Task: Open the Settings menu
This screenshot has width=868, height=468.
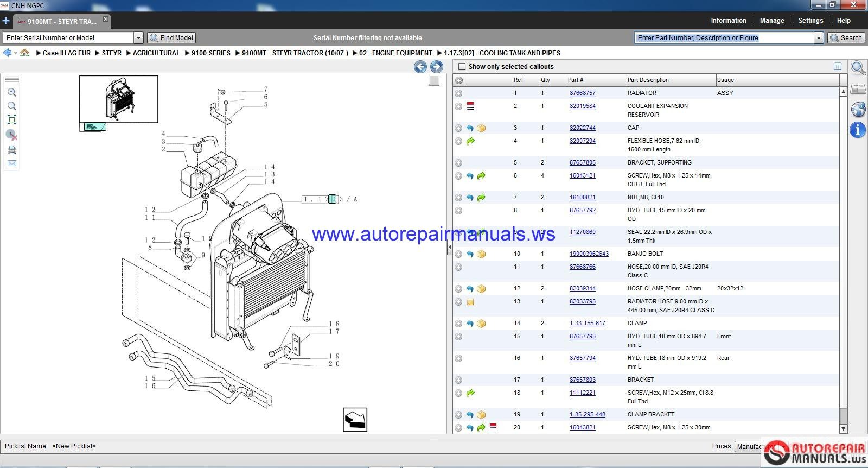Action: [810, 21]
